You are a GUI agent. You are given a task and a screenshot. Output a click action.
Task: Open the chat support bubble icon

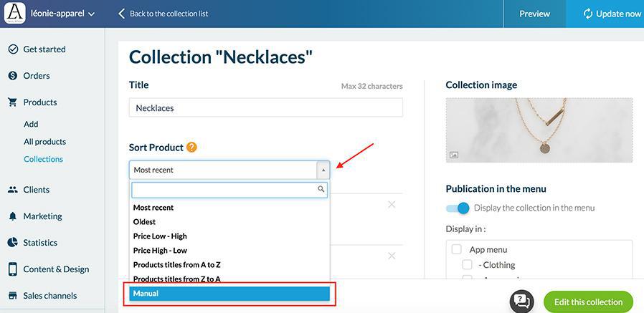(x=522, y=302)
